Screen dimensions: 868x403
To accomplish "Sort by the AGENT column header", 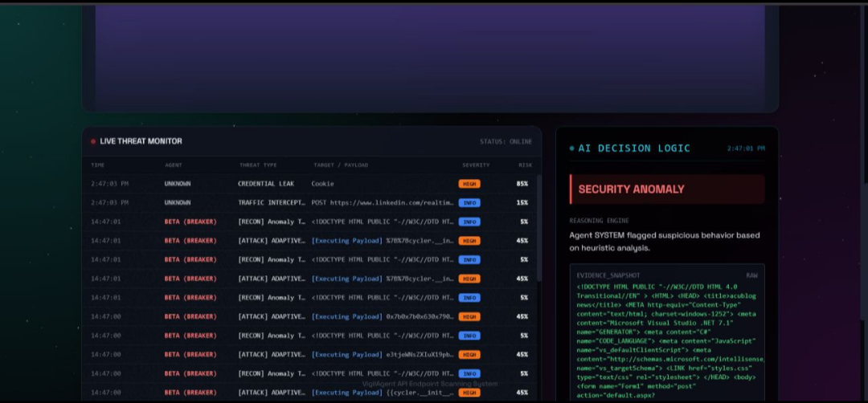I will 174,165.
